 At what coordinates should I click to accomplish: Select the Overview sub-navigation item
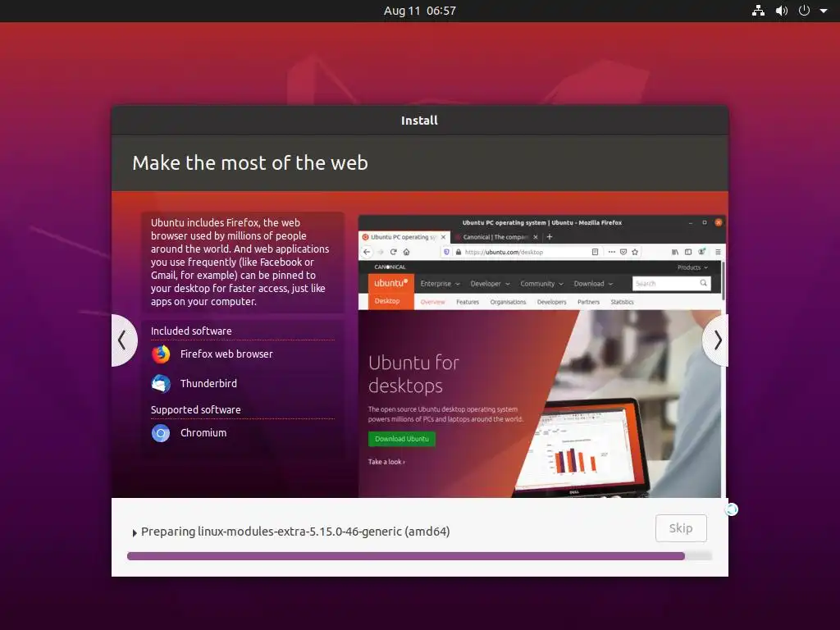coord(432,302)
